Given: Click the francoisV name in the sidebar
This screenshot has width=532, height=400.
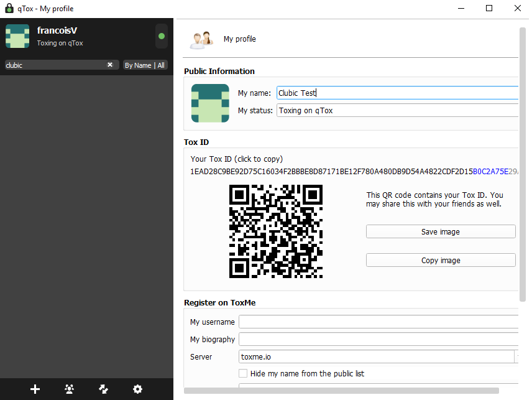Looking at the screenshot, I should [57, 30].
